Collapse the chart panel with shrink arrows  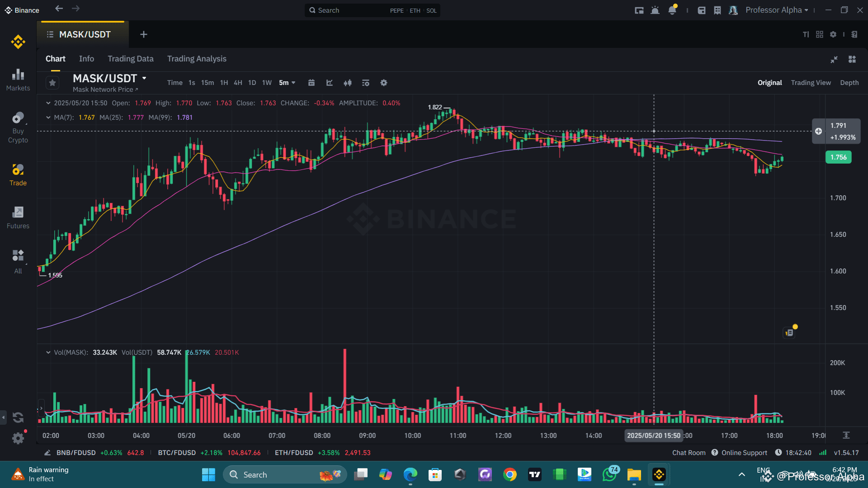[x=834, y=59]
